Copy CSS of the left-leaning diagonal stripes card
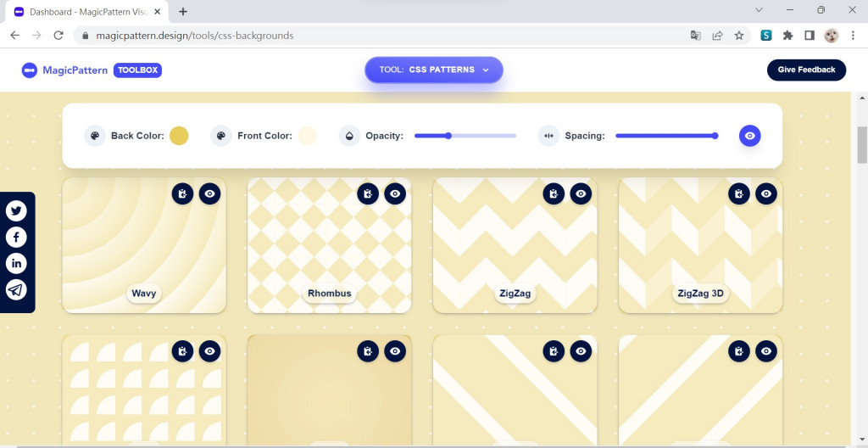 tap(554, 351)
